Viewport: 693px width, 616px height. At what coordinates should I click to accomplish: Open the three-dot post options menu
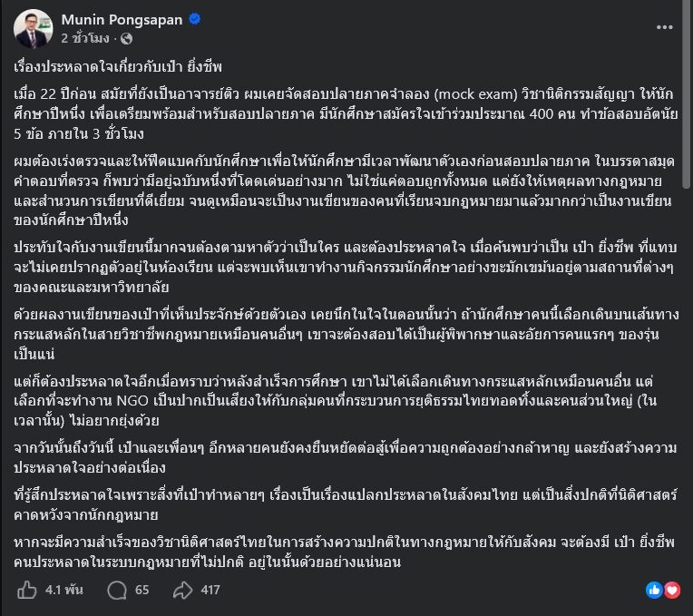click(664, 27)
